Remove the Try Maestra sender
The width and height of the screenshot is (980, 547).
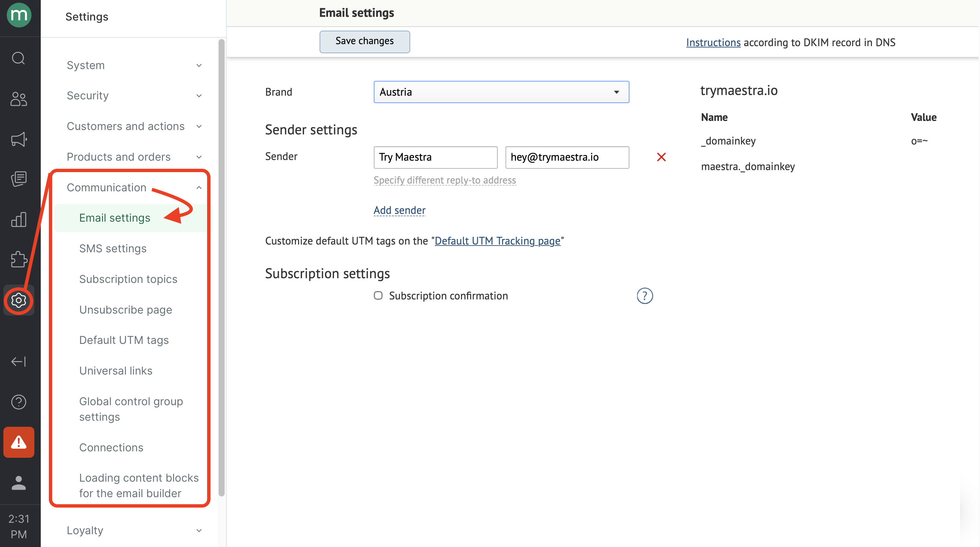pos(661,157)
